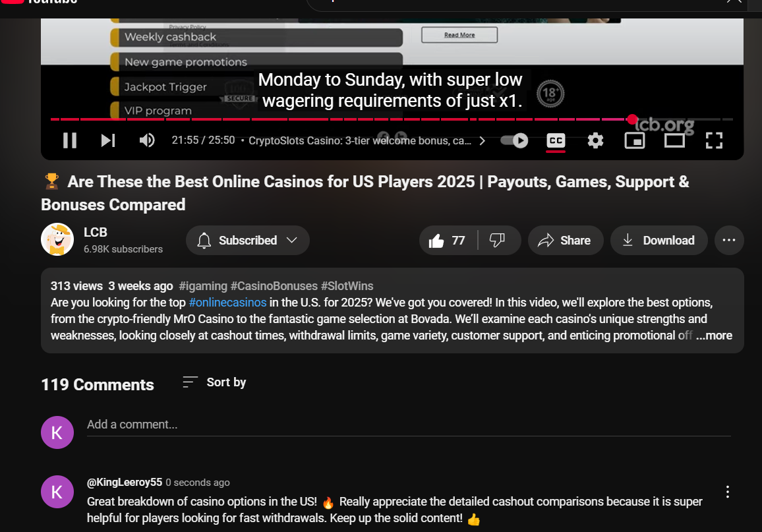Click the lcb.org watermark in player
Image resolution: width=762 pixels, height=532 pixels.
click(665, 125)
